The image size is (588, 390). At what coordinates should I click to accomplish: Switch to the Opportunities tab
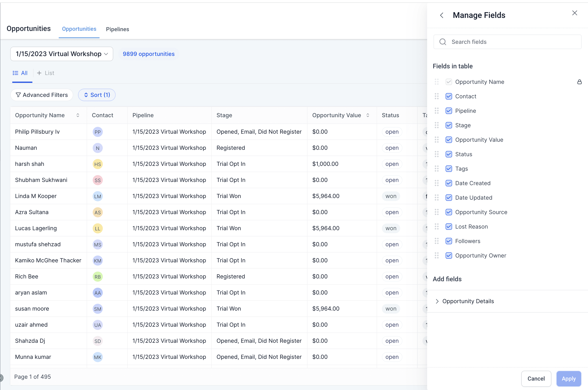pyautogui.click(x=79, y=29)
